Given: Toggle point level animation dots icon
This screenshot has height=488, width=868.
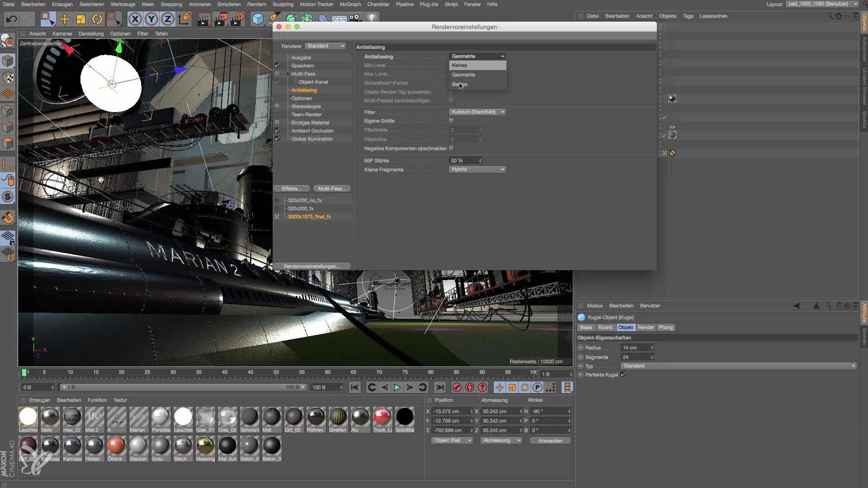Looking at the screenshot, I should [x=550, y=387].
